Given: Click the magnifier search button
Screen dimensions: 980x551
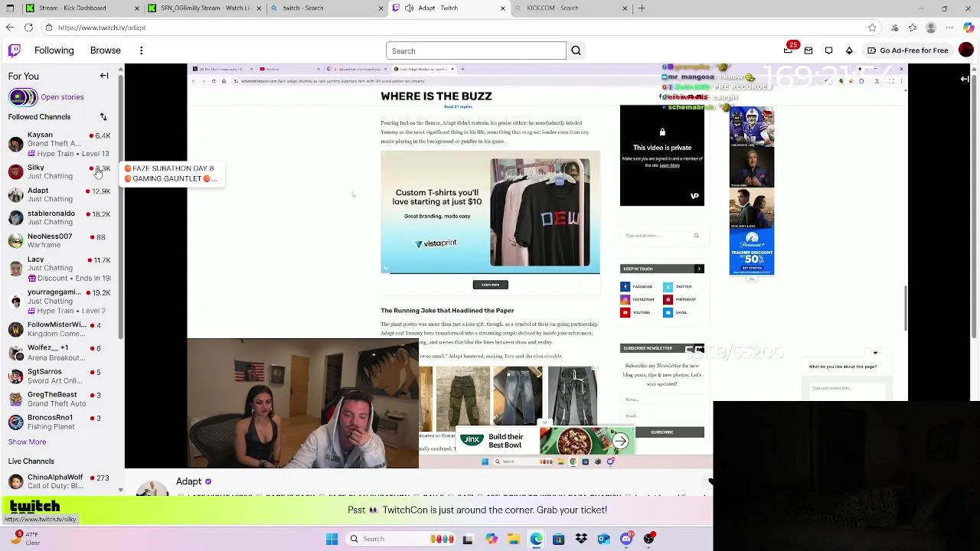Looking at the screenshot, I should coord(576,51).
